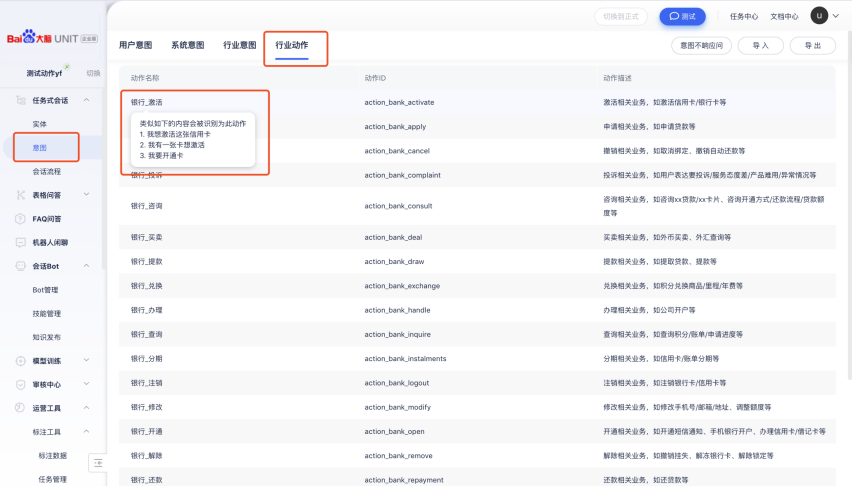
Task: Click the 运营工具 sidebar icon
Action: tap(21, 408)
